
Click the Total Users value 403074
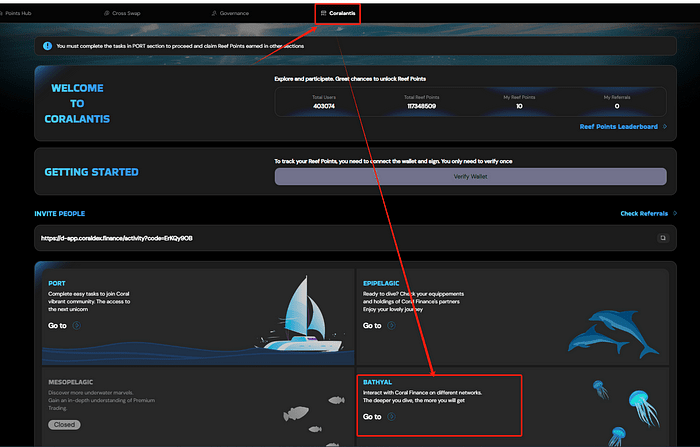[324, 106]
